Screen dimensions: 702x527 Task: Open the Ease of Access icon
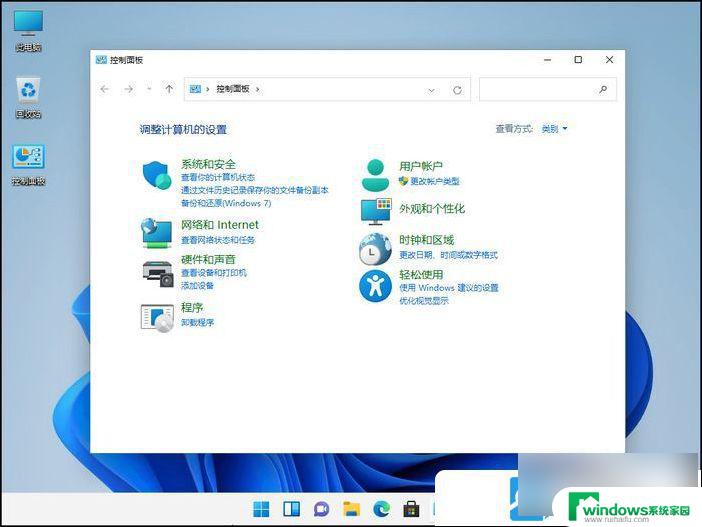pos(375,286)
